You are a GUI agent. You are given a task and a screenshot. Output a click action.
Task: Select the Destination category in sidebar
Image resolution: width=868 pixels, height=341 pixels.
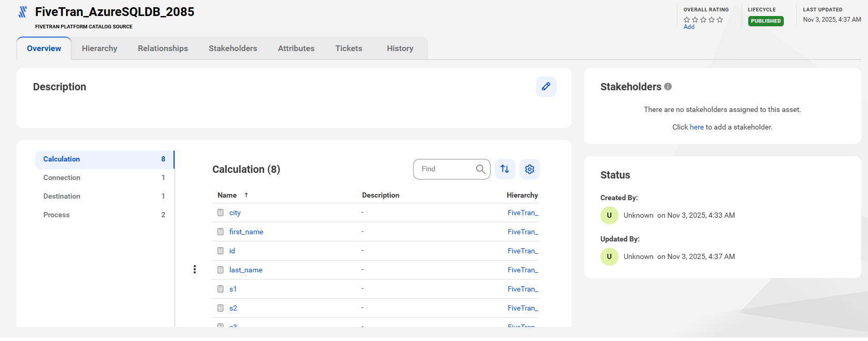104,196
